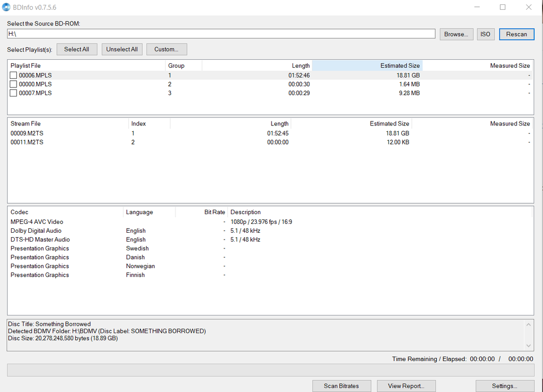Select stream file 00009.M2TS
The image size is (543, 392).
pos(270,133)
